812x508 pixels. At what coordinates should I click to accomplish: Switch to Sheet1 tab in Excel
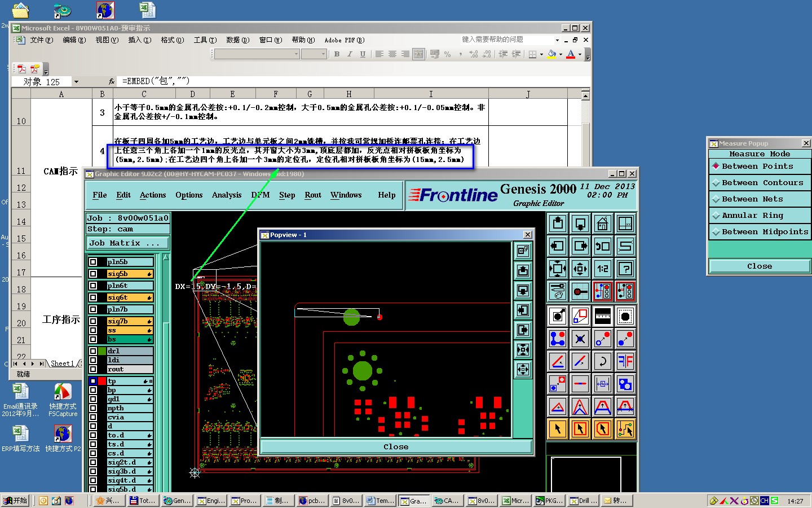(x=62, y=364)
